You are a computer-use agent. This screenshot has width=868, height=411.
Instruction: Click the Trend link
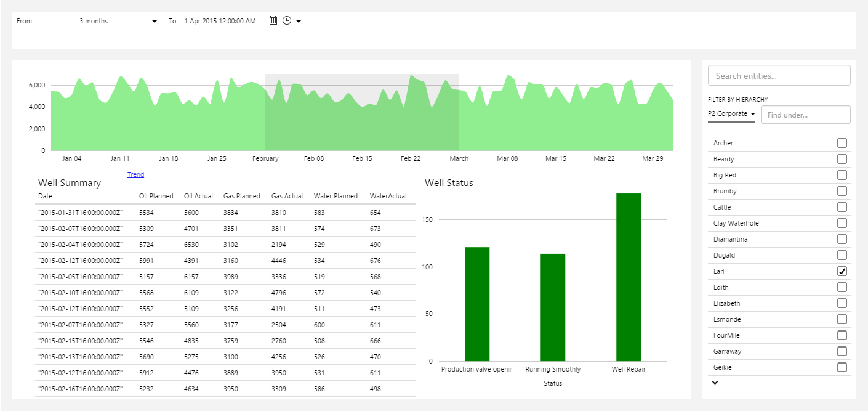click(135, 174)
